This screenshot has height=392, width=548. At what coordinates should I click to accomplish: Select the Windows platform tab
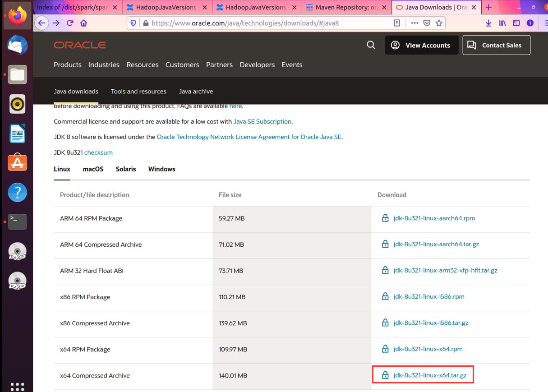coord(161,169)
